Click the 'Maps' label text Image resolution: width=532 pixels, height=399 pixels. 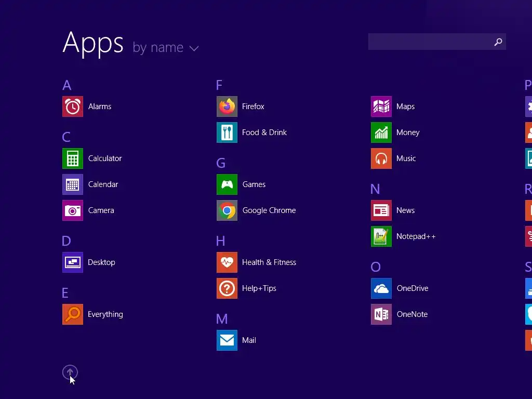pos(405,107)
